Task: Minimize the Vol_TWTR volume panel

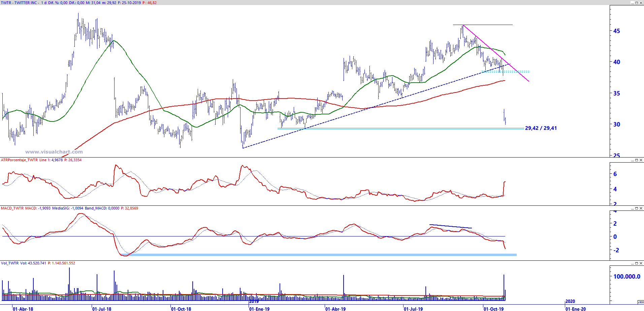Action: point(633,263)
